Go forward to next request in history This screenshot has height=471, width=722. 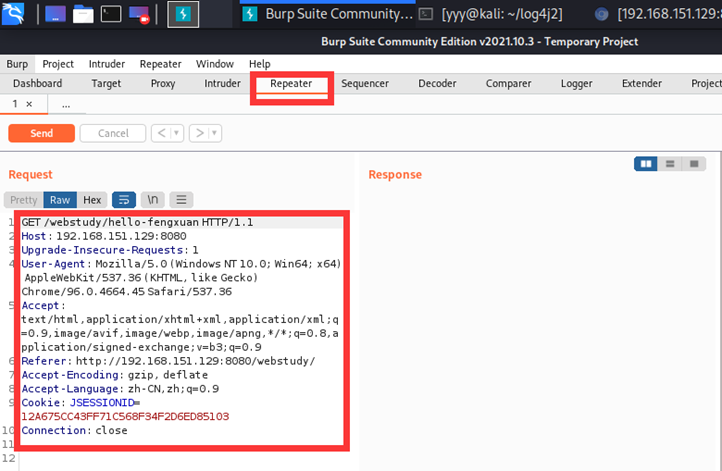tap(199, 133)
